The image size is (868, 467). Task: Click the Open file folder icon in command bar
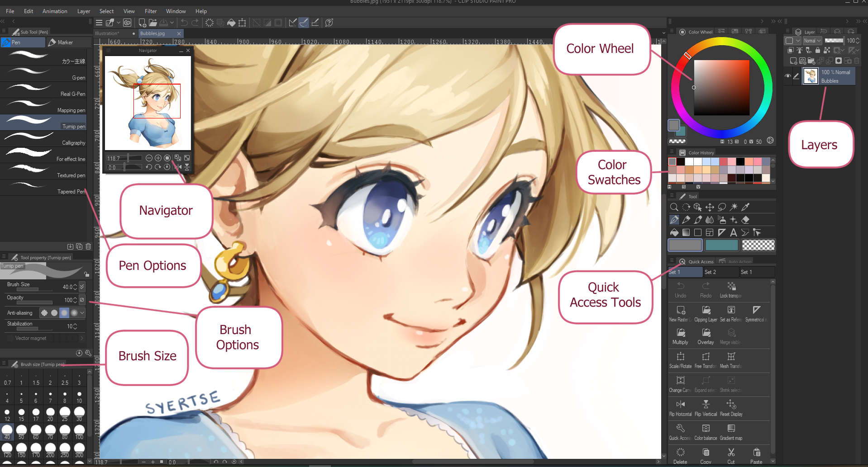[153, 23]
